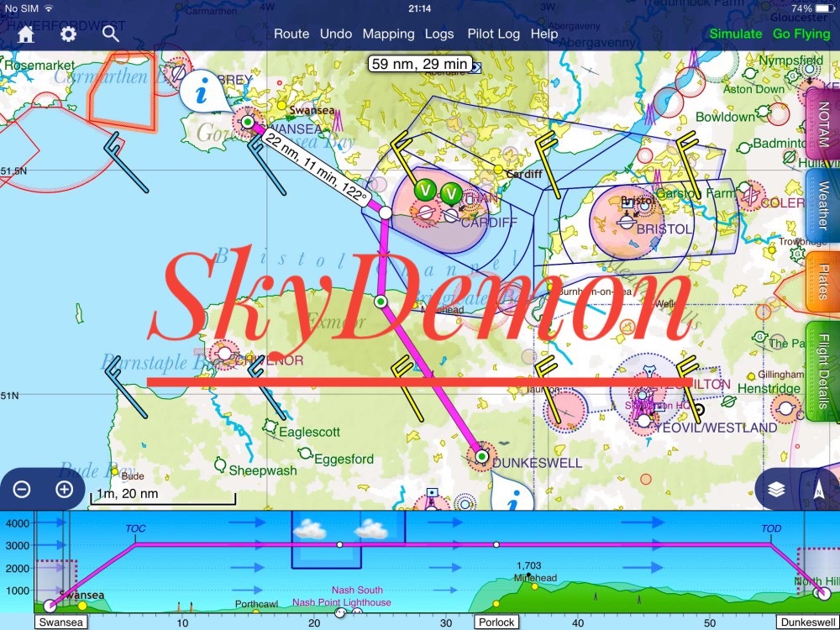Tap the Sheepwash airfield symbol
The image size is (840, 630).
tap(220, 464)
